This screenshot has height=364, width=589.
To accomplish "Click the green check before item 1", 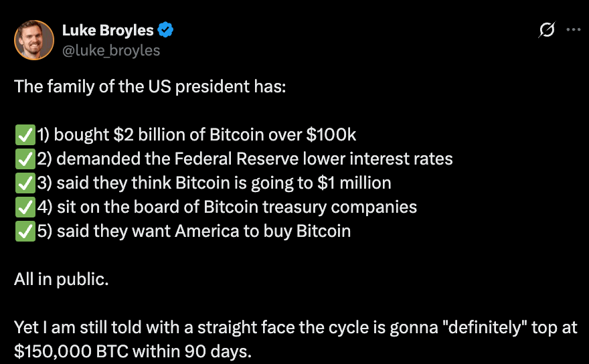I will [x=25, y=135].
